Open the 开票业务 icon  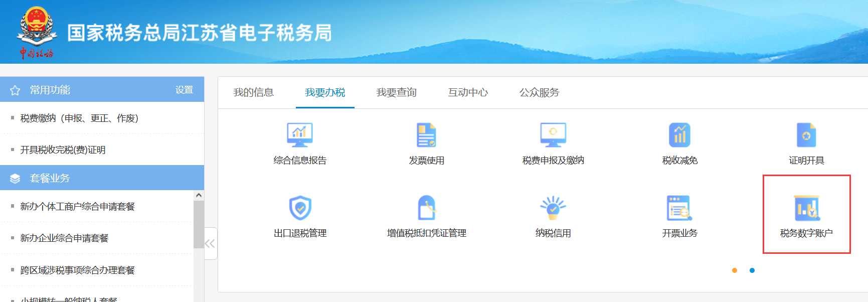point(679,208)
